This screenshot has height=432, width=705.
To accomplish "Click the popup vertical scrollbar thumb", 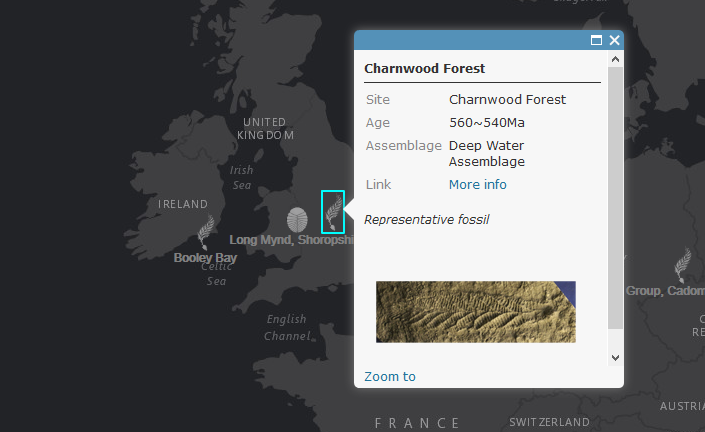I will [616, 198].
